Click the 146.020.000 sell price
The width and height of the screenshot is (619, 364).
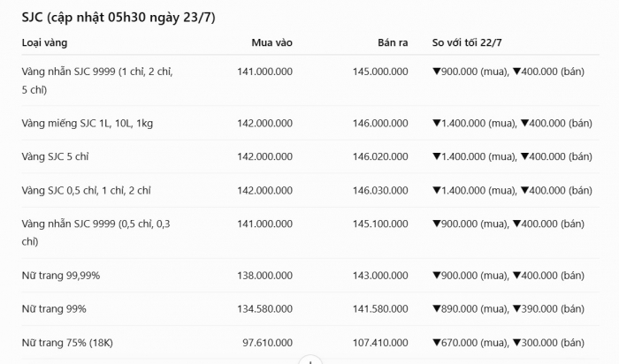380,156
